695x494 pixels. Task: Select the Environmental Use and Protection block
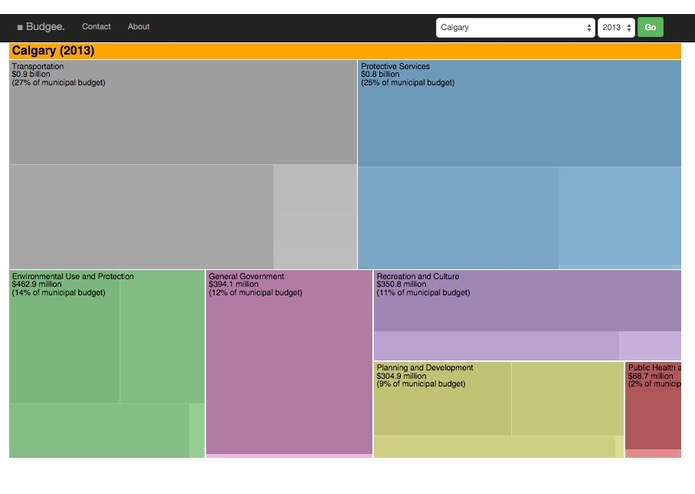(107, 364)
